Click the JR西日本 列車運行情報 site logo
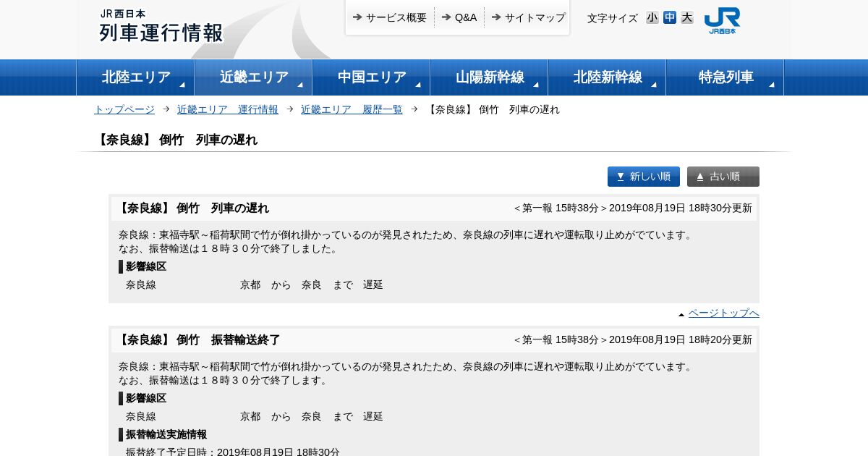This screenshot has width=868, height=456. click(x=161, y=26)
